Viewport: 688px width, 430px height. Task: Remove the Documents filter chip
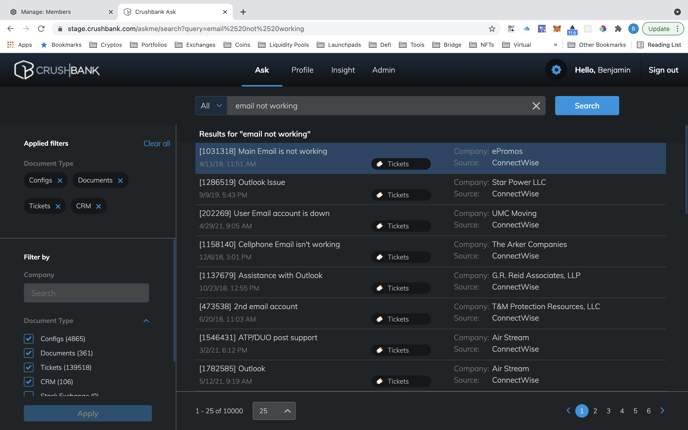[120, 180]
